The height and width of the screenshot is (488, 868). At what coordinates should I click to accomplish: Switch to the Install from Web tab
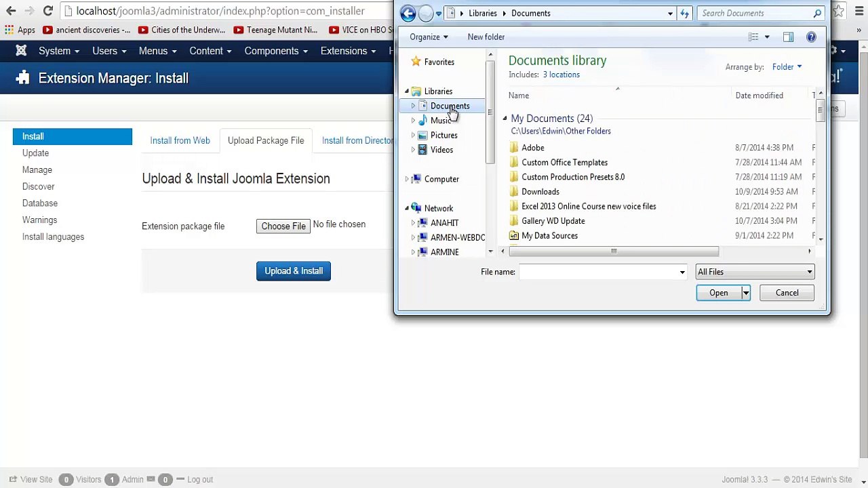180,140
